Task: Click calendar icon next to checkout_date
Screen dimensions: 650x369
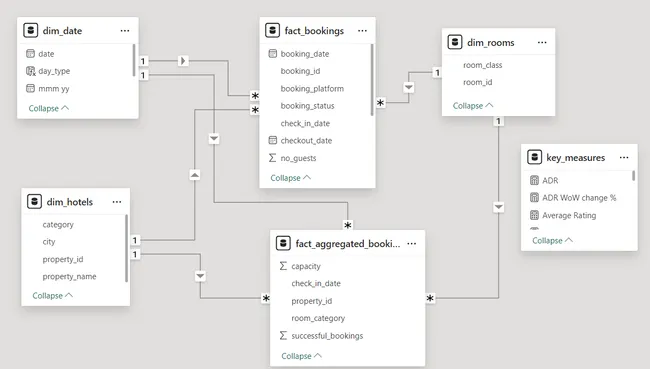Action: [x=272, y=140]
